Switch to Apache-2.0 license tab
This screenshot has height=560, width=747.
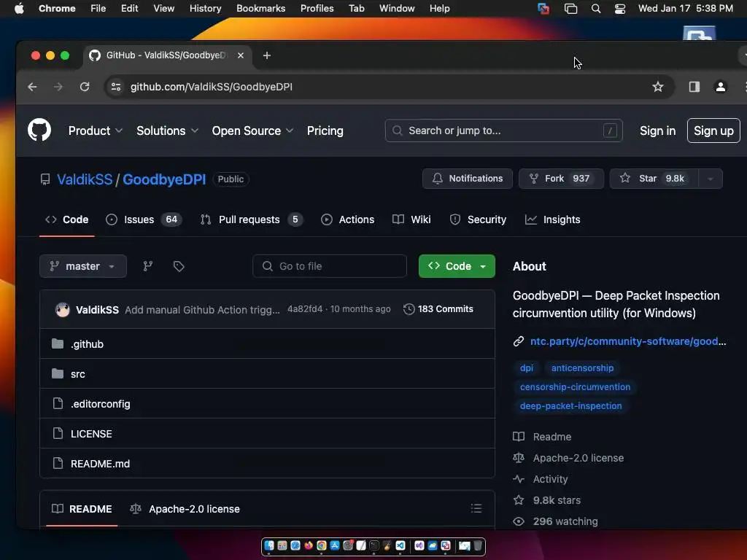[x=185, y=508]
